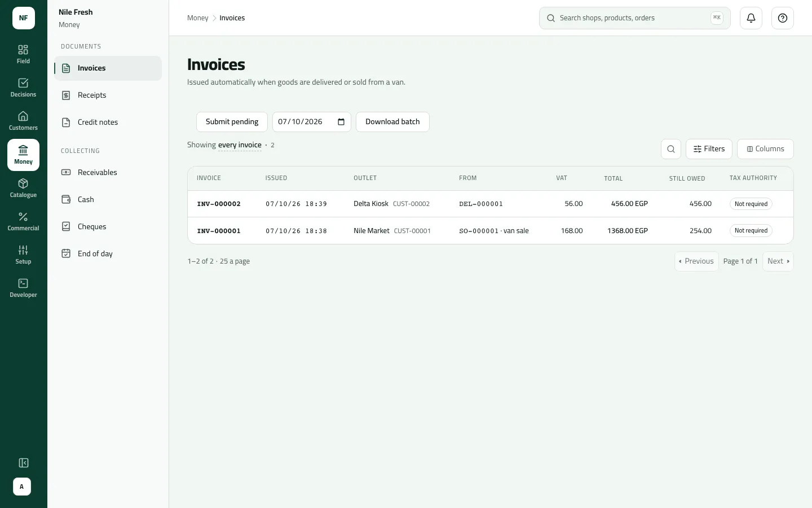The width and height of the screenshot is (812, 508).
Task: Go to the Decisions section
Action: pos(23,88)
